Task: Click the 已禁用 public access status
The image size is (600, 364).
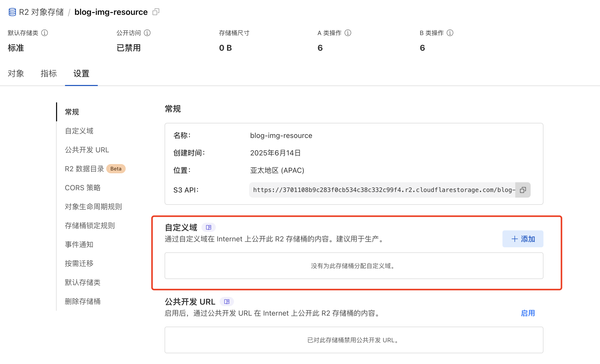Action: (128, 48)
